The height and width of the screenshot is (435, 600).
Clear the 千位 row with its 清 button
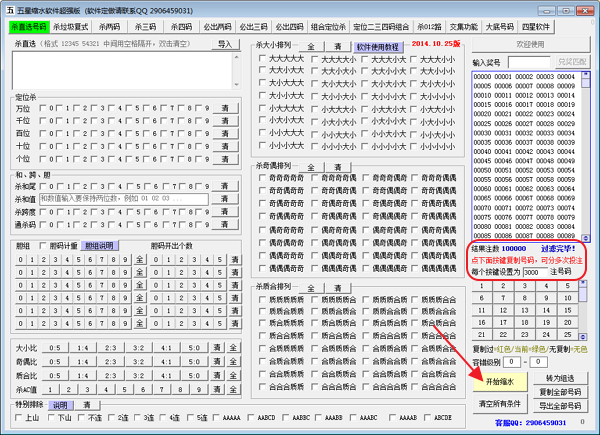coord(225,119)
